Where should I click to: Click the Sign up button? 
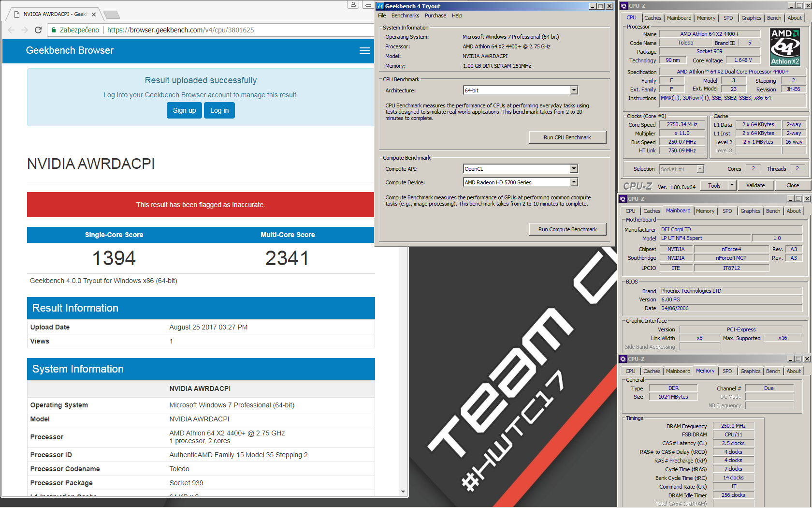184,110
